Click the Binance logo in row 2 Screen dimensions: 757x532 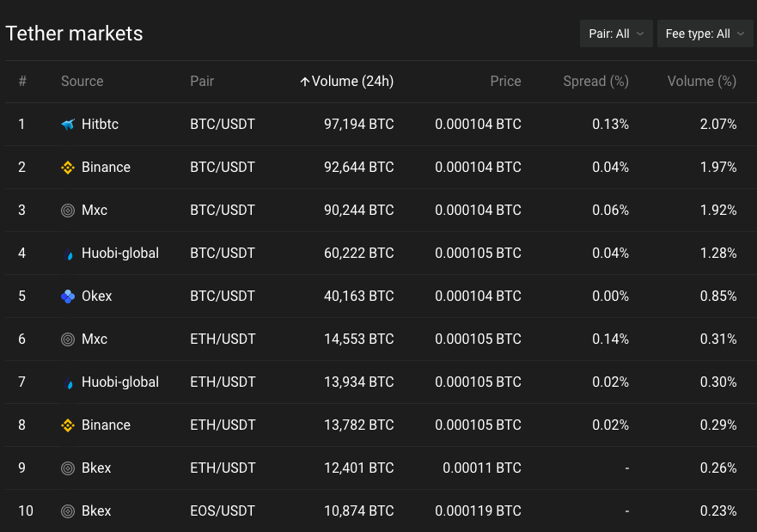tap(68, 168)
